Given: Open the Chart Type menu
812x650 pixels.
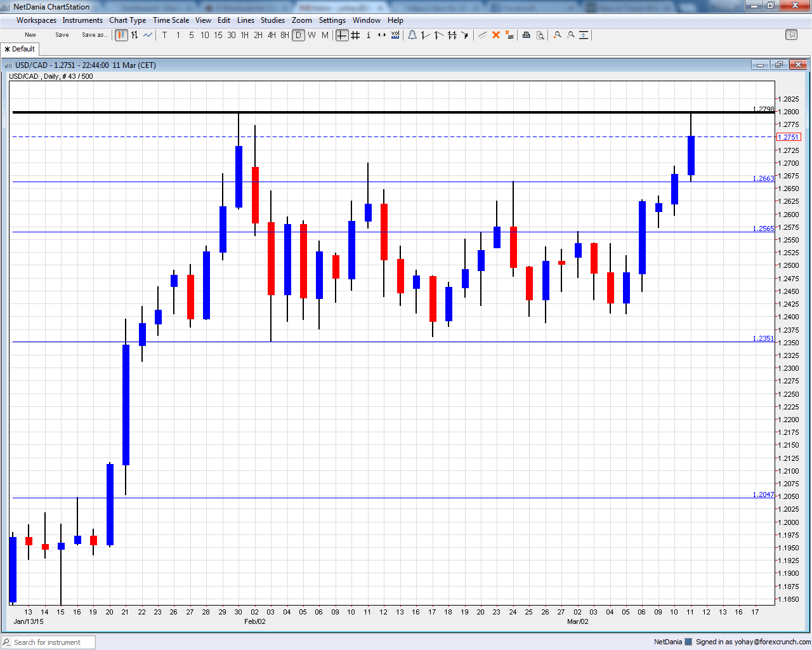Looking at the screenshot, I should (128, 20).
